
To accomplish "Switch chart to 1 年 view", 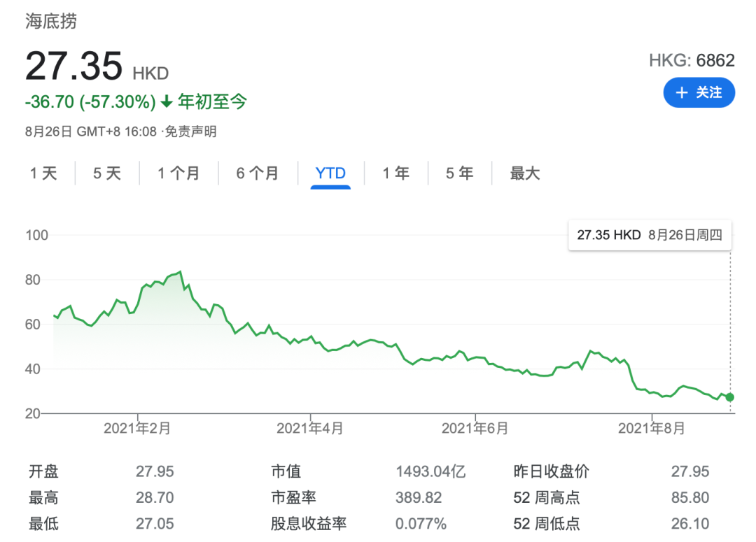I will tap(395, 173).
